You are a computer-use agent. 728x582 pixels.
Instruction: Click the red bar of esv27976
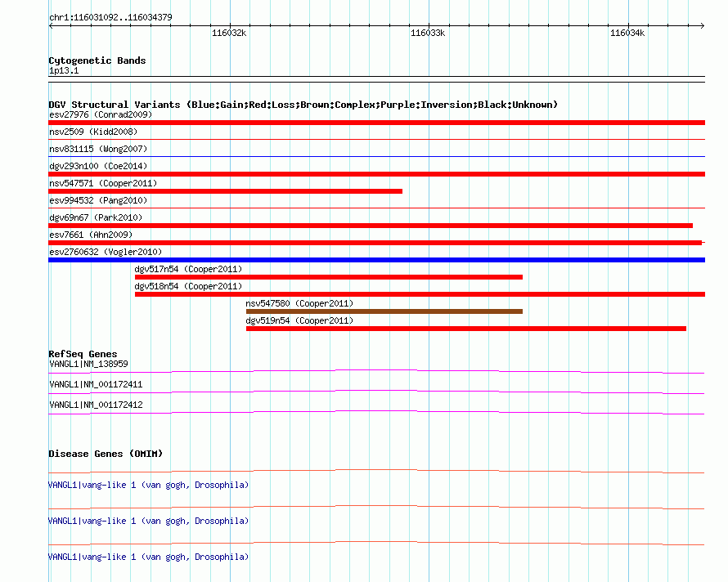pos(376,123)
